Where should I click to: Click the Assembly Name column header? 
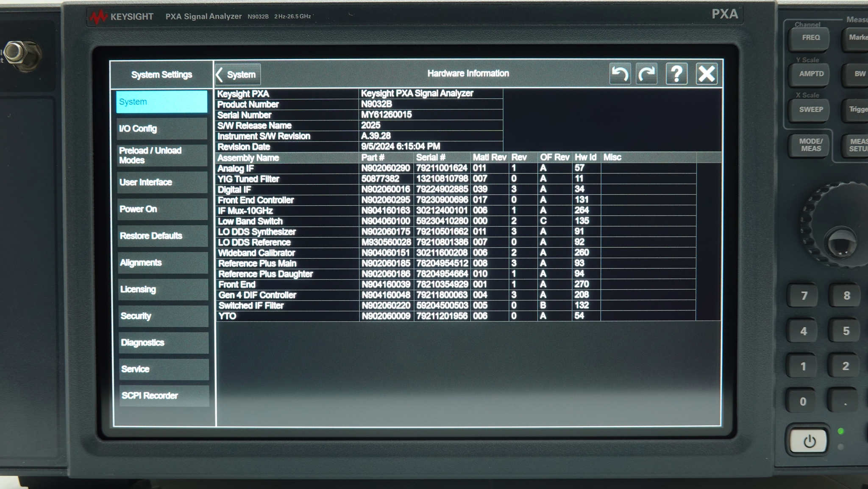click(287, 158)
